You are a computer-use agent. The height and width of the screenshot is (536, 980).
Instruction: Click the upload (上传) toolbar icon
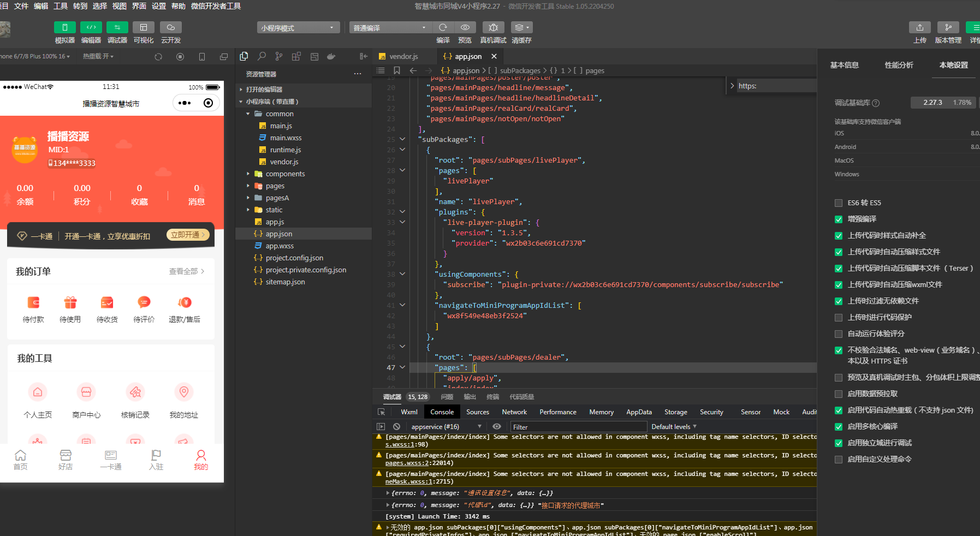coord(920,27)
